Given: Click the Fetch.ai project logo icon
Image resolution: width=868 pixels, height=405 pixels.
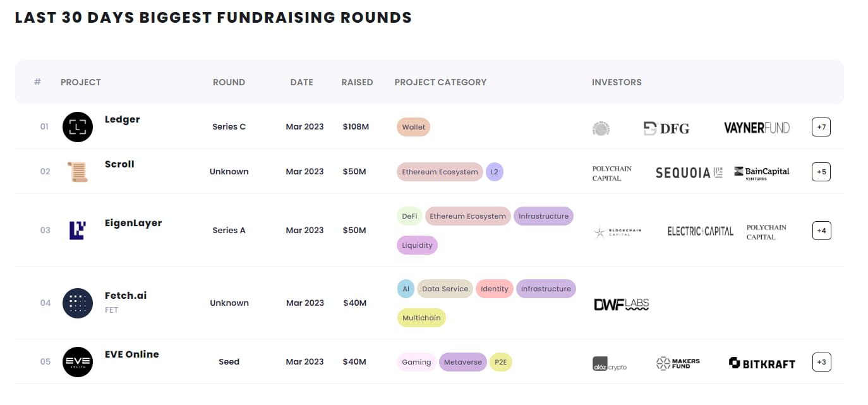Looking at the screenshot, I should [x=78, y=303].
